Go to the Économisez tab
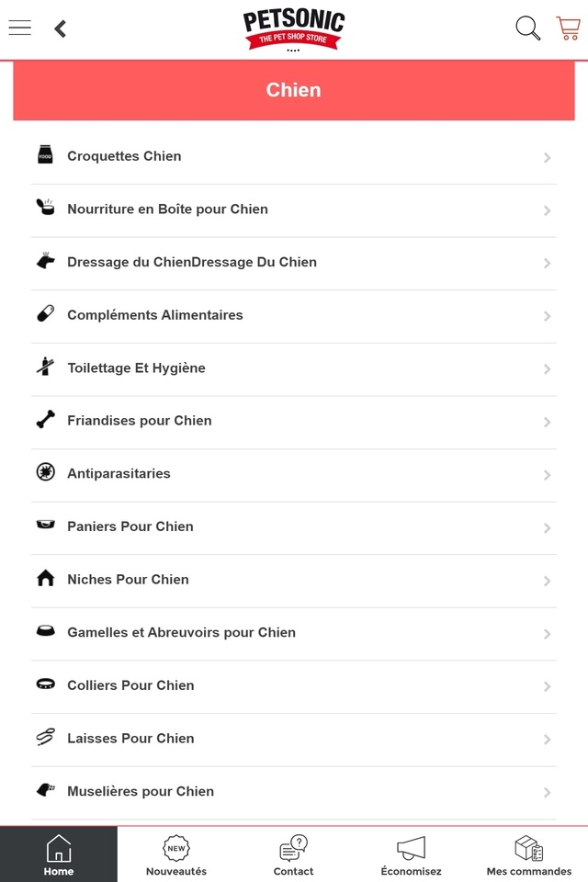Screen dimensions: 588x882 coord(411,855)
